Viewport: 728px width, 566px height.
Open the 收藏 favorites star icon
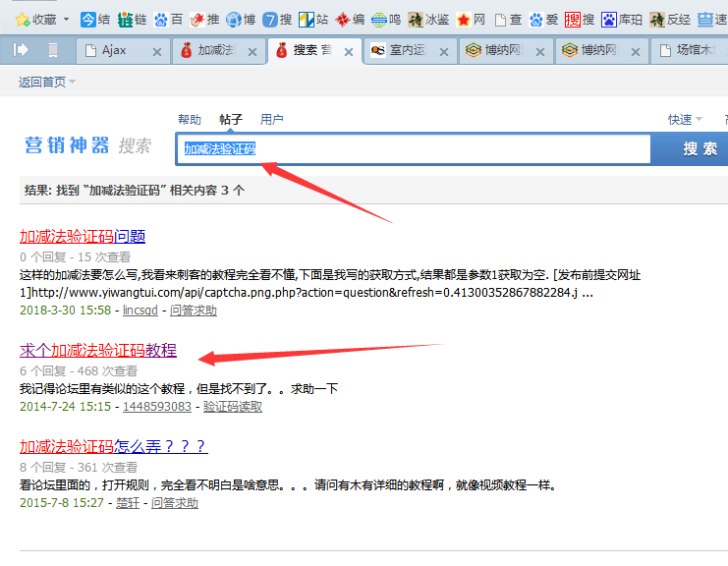click(x=22, y=19)
